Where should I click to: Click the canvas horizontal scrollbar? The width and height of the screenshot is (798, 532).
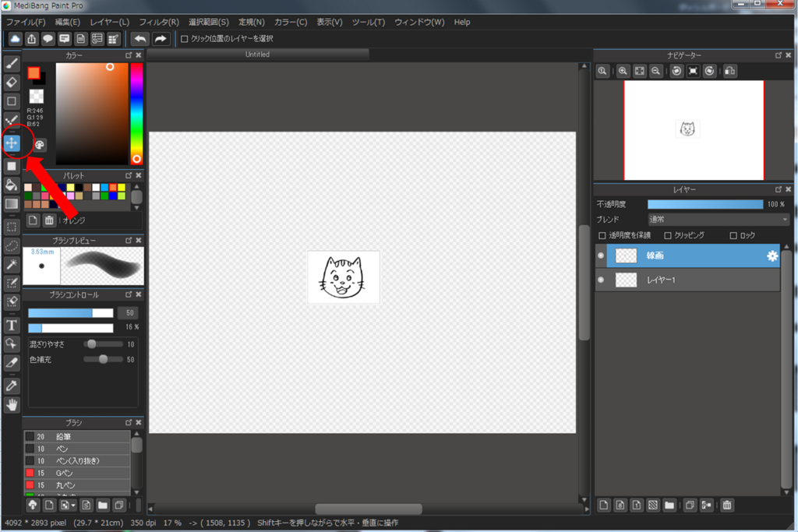[369, 509]
